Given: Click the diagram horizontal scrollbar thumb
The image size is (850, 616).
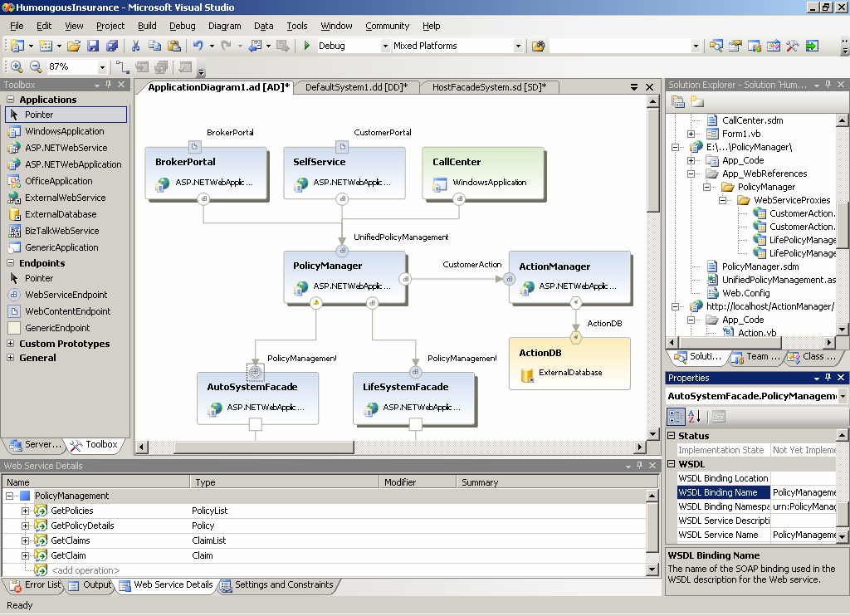Looking at the screenshot, I should pos(263,447).
